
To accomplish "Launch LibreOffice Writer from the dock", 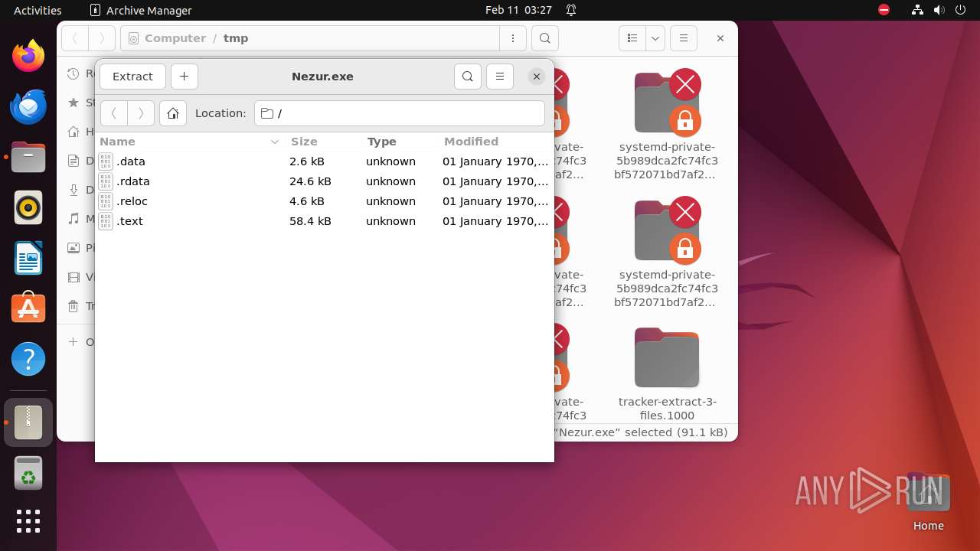I will tap(28, 258).
